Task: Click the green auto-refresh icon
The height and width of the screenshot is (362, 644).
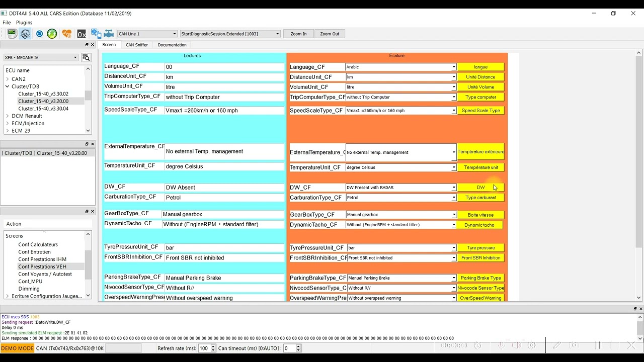Action: 52,34
